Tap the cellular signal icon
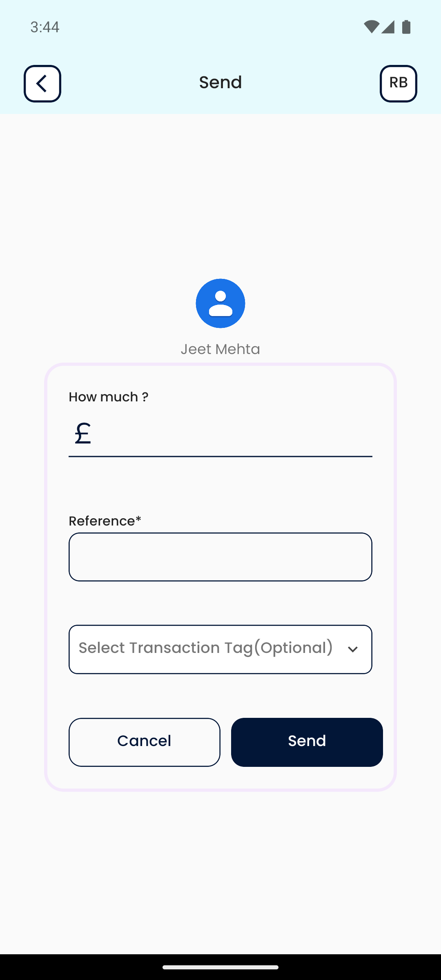Viewport: 441px width, 980px height. pyautogui.click(x=388, y=27)
